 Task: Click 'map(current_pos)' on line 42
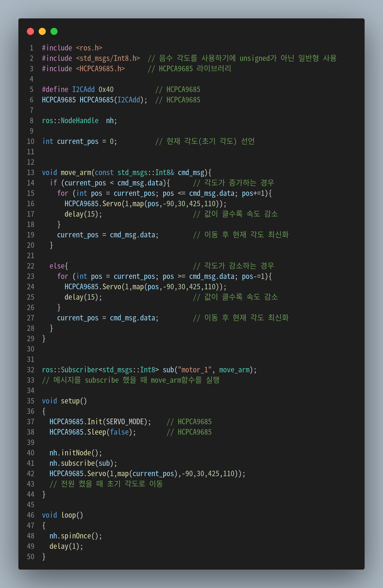tap(147, 473)
